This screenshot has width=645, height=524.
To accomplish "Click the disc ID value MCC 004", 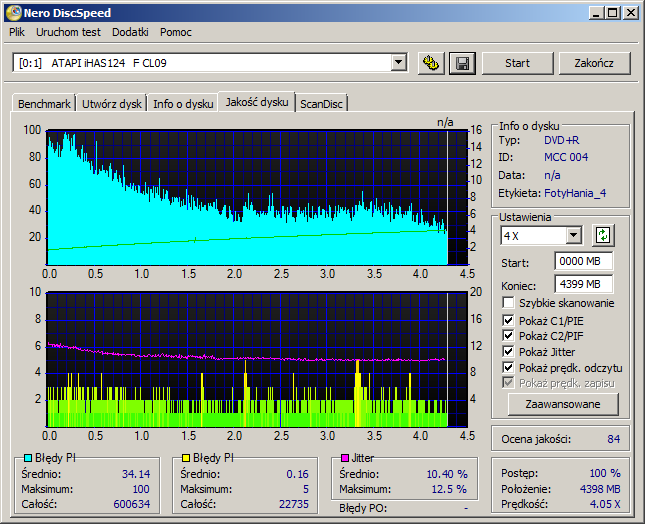I will pyautogui.click(x=566, y=157).
